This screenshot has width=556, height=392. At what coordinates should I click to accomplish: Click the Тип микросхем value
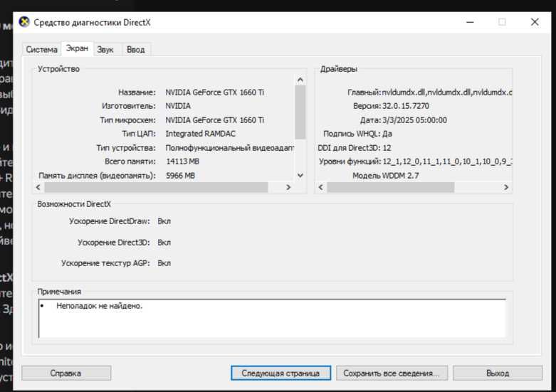coord(215,120)
